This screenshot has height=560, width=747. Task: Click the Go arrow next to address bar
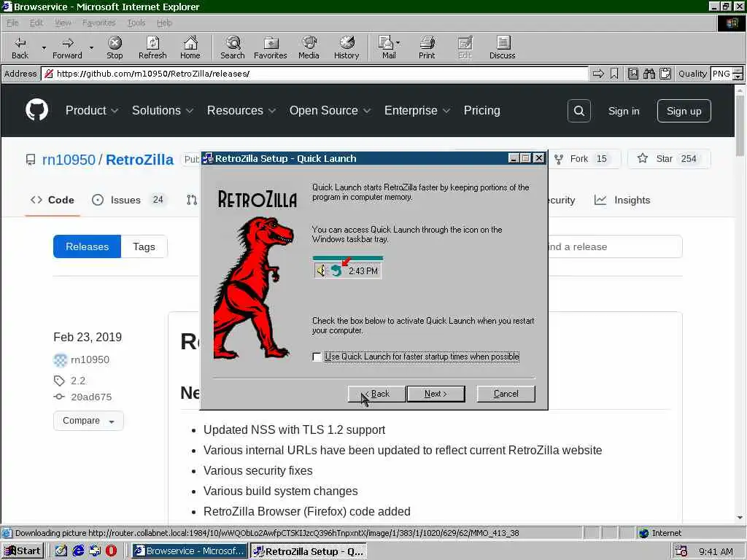click(598, 74)
